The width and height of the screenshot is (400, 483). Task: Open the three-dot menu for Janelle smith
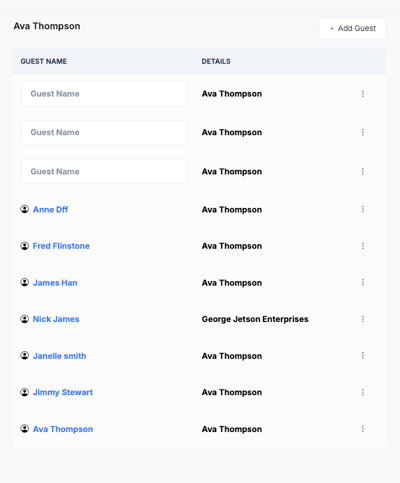click(363, 356)
